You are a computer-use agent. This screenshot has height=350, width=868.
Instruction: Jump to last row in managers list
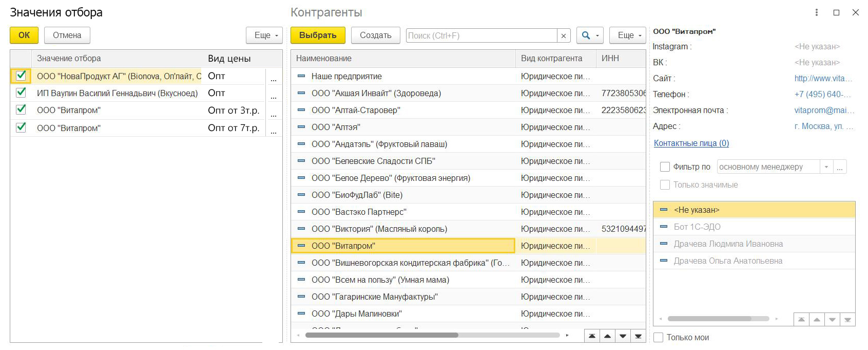[847, 320]
